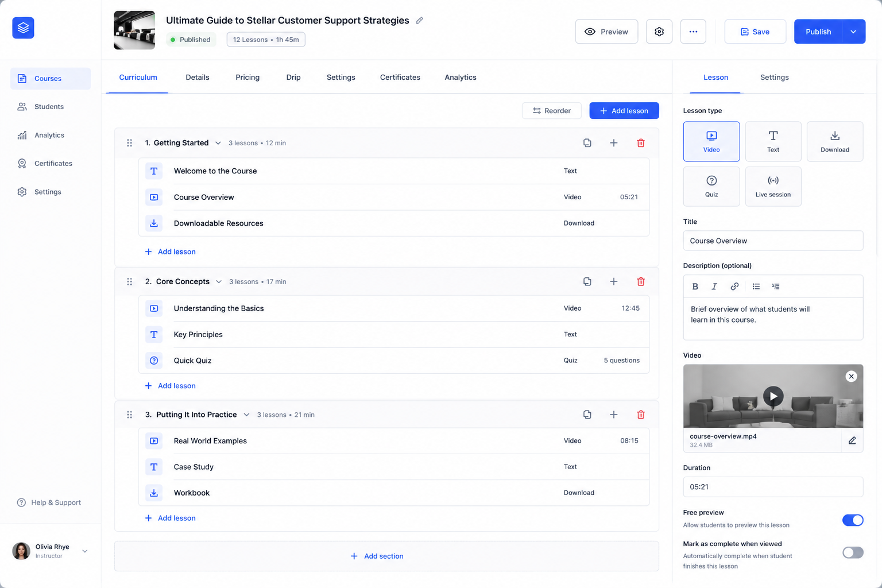Viewport: 882px width, 588px height.
Task: Click the lesson Title input field
Action: click(773, 241)
